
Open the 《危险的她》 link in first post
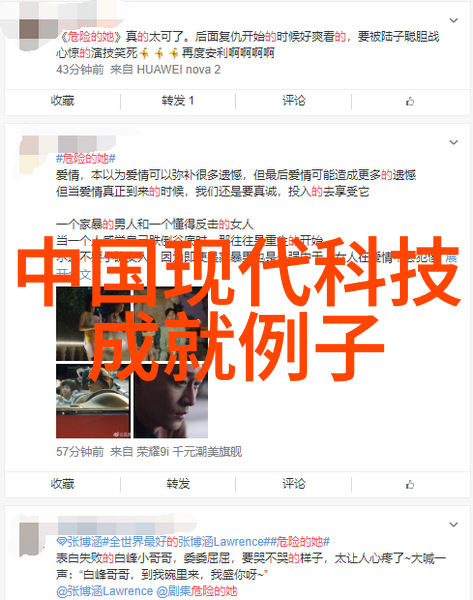(x=91, y=37)
